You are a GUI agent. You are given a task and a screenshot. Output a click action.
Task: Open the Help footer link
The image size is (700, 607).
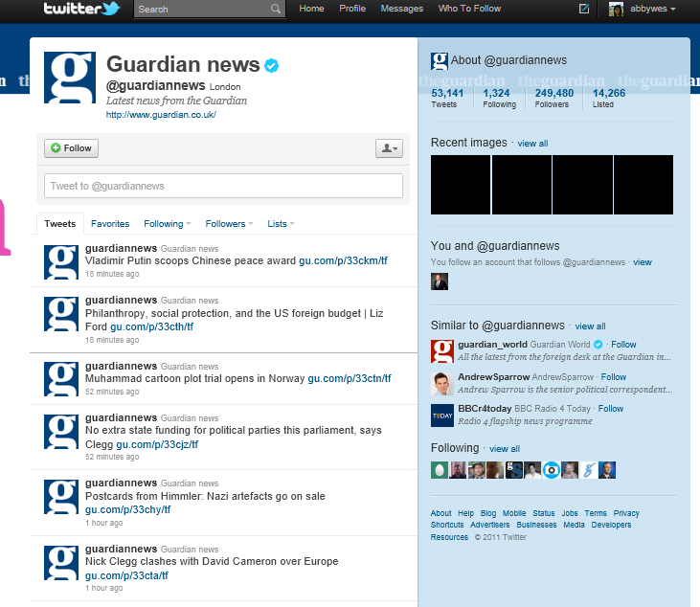coord(465,513)
